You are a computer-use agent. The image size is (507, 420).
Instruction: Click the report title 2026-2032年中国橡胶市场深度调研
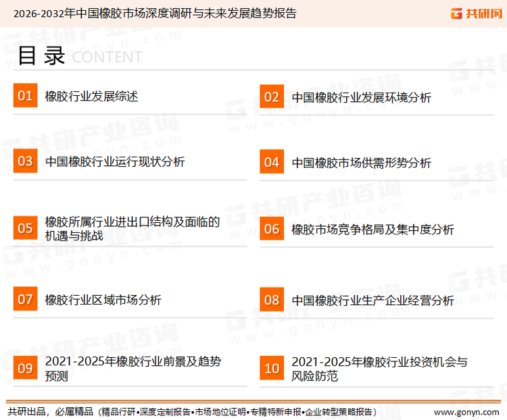click(x=155, y=14)
